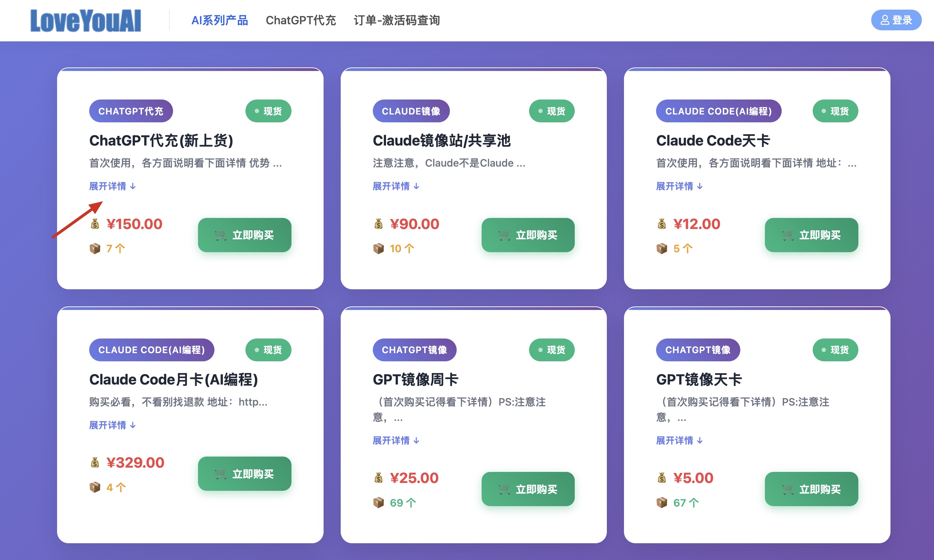Click the 登录 button
This screenshot has height=560, width=934.
pos(896,20)
